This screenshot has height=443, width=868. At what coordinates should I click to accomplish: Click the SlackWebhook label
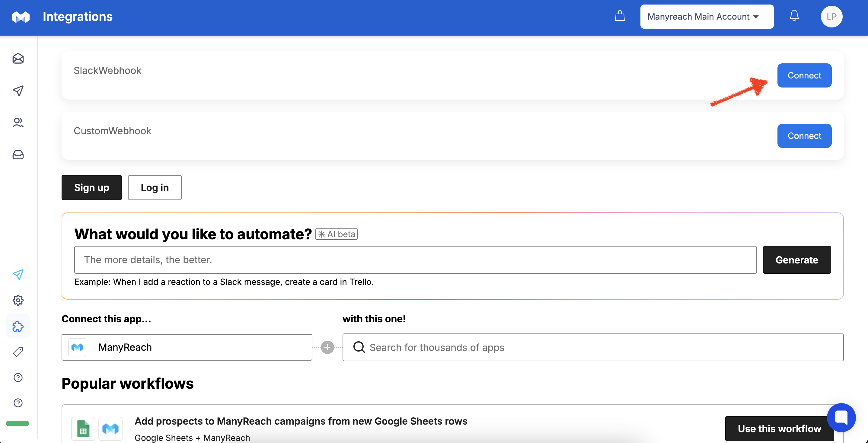[x=107, y=70]
